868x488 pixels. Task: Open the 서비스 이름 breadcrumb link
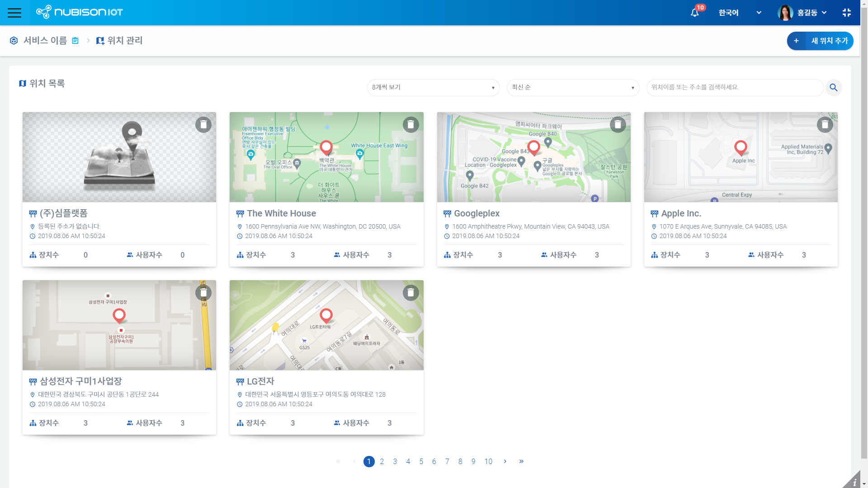click(45, 41)
